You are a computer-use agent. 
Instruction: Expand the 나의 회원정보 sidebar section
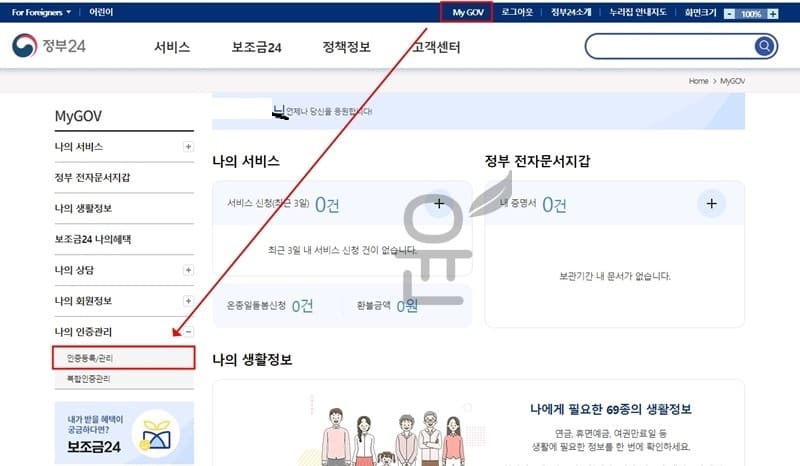pyautogui.click(x=188, y=301)
